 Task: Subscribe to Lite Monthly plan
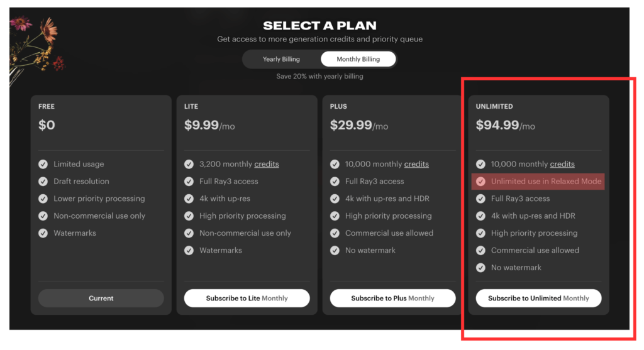pyautogui.click(x=247, y=298)
